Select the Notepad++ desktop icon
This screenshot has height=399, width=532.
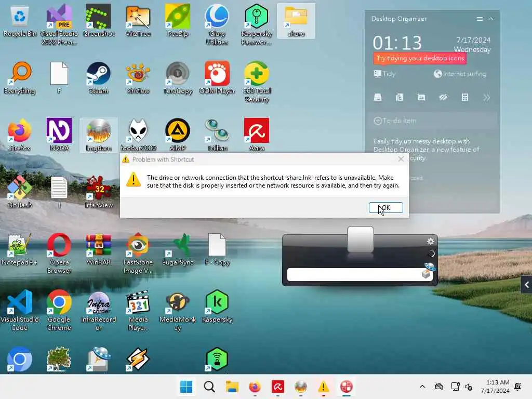20,249
